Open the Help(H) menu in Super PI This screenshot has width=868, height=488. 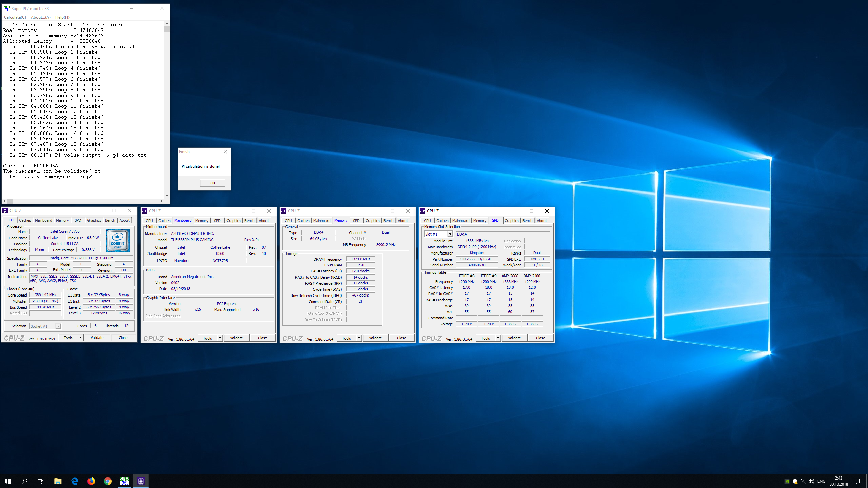(62, 17)
